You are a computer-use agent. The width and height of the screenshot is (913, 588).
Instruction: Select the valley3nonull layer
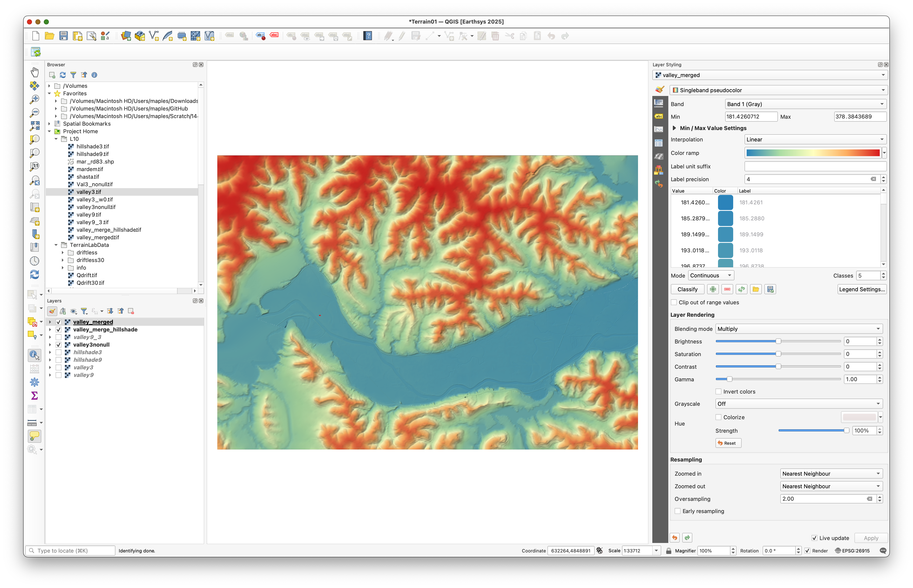pos(91,345)
